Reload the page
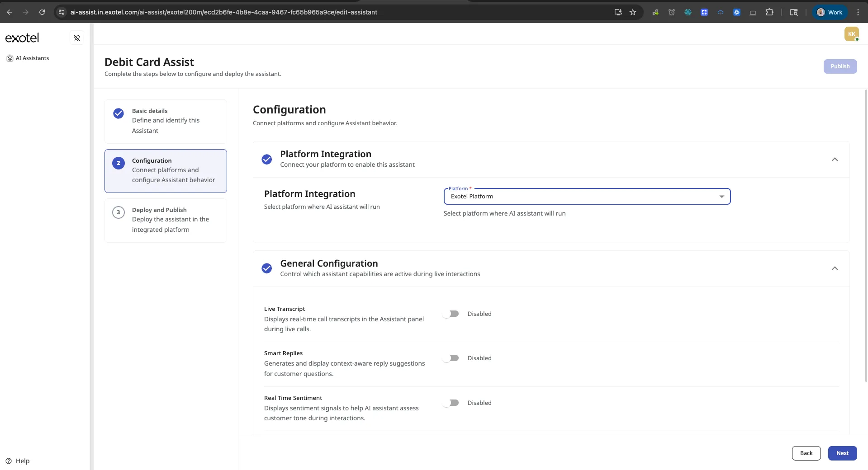Screen dimensions: 868x470 tap(42, 12)
